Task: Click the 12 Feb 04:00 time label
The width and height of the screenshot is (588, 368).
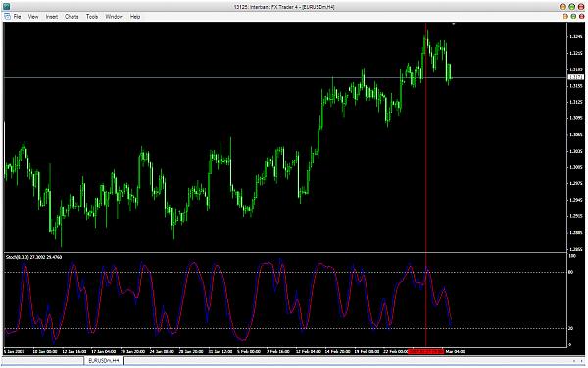Action: coord(309,352)
